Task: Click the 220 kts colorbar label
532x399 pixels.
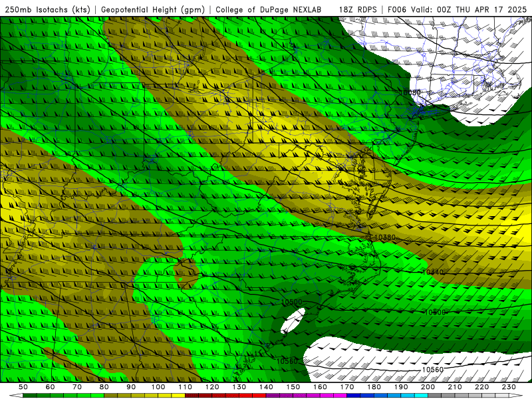Action: tap(482, 387)
